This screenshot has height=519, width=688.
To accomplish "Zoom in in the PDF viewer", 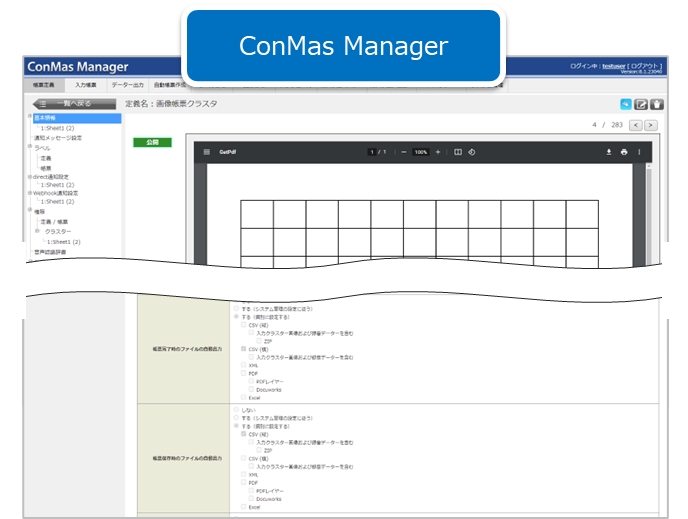I will pyautogui.click(x=437, y=152).
